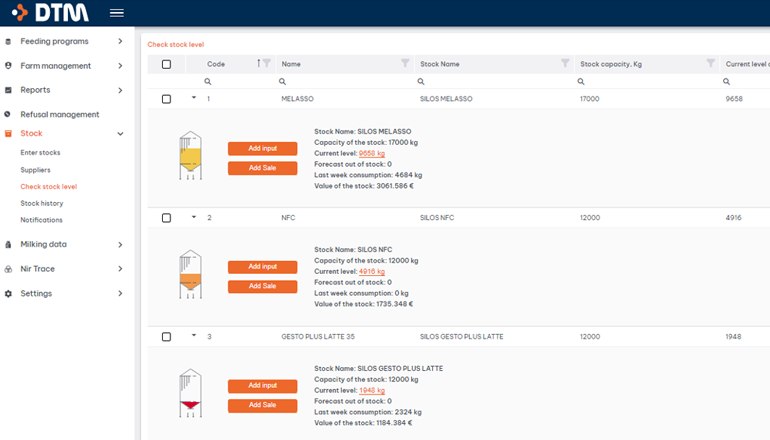The image size is (770, 440).
Task: Click the hamburger menu icon in header
Action: pyautogui.click(x=117, y=13)
